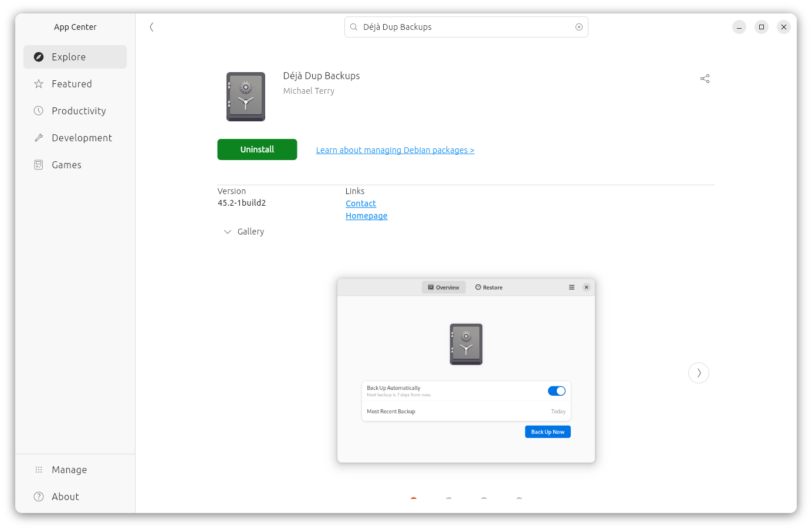The image size is (812, 530).
Task: Advance the gallery with the right arrow
Action: 698,372
